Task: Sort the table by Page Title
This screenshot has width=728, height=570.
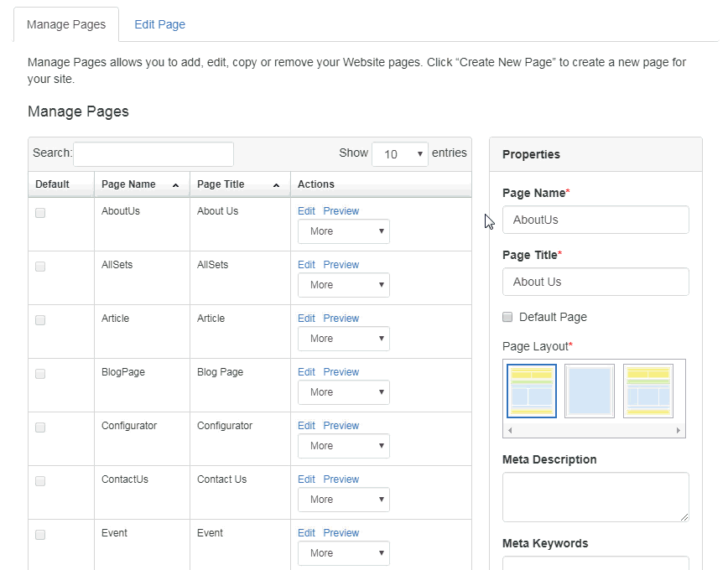Action: tap(240, 184)
